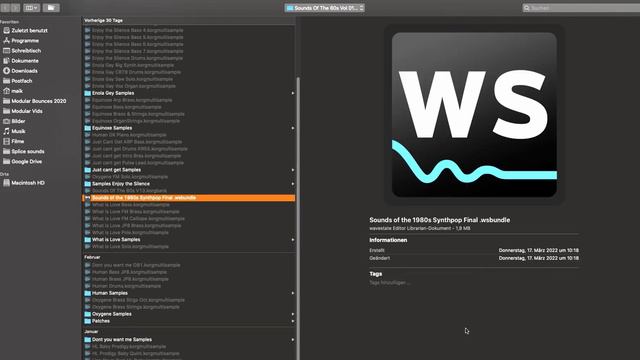Open the column view mode dropdown
This screenshot has width=640, height=360.
31,8
